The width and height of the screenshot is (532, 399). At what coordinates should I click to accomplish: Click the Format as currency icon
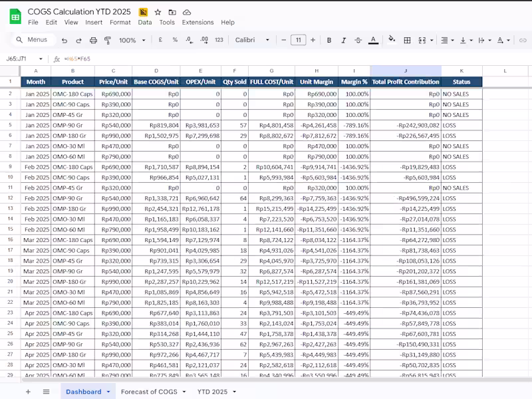tap(160, 39)
